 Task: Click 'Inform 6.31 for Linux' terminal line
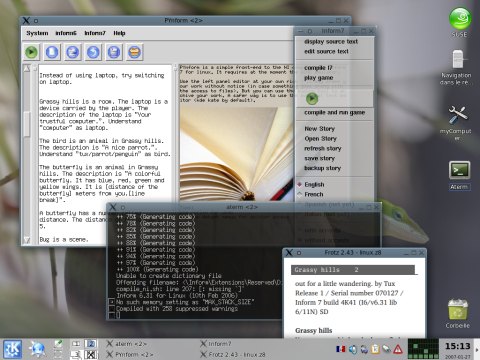177,296
